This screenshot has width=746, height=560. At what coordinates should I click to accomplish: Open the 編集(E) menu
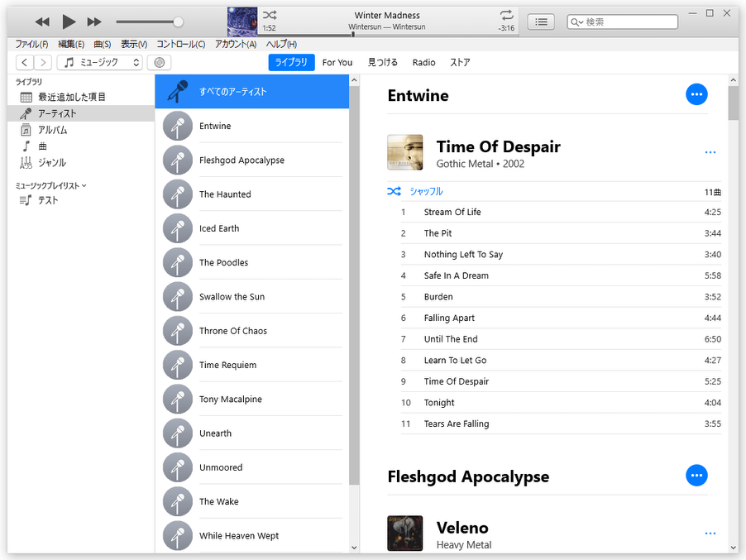[x=71, y=44]
